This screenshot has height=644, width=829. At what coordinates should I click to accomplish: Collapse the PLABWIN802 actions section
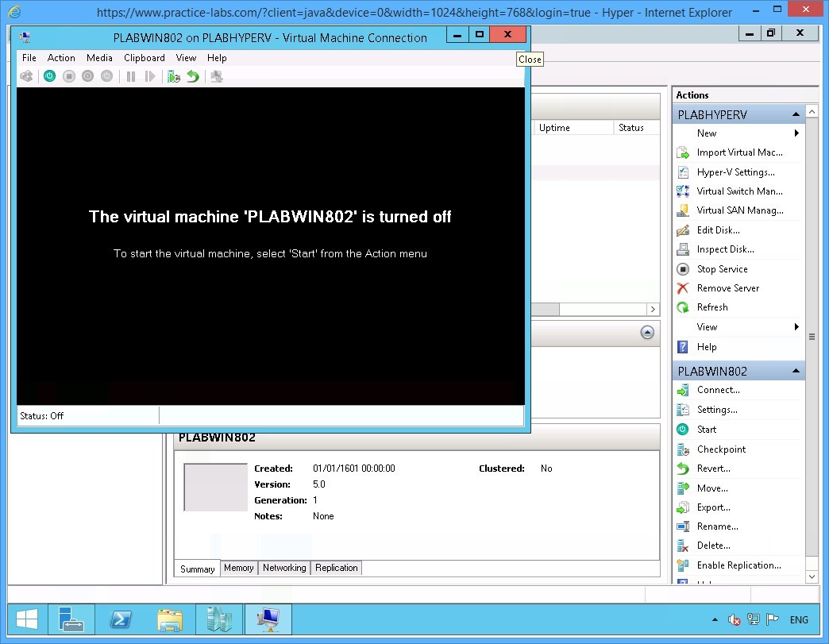[796, 370]
